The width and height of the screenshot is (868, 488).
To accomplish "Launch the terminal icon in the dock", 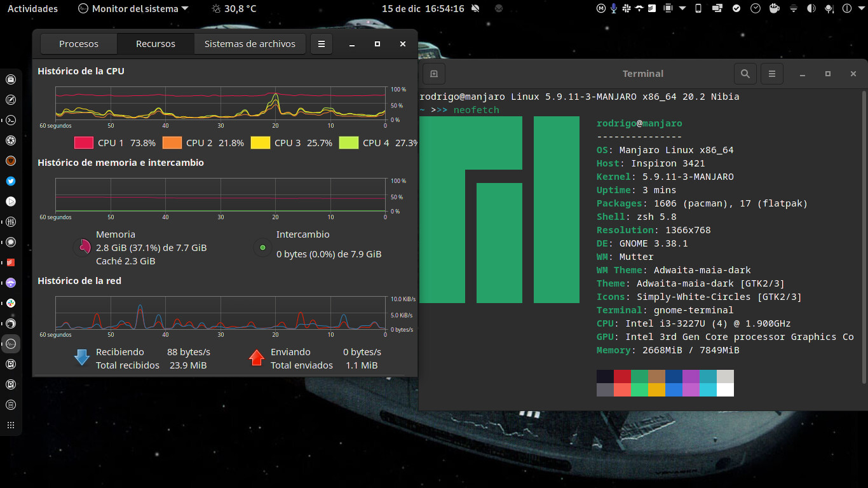I will [x=11, y=120].
